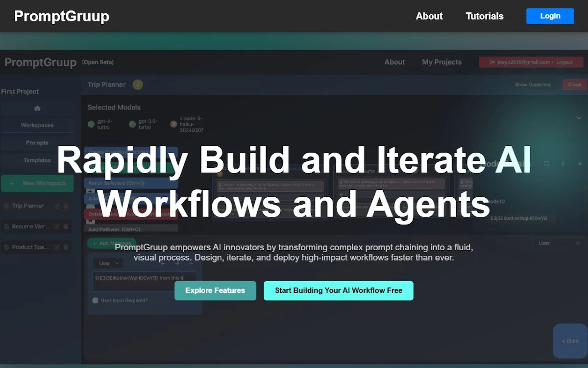Screen dimensions: 588x368
Task: Open the About page in top navbar
Action: pos(429,16)
